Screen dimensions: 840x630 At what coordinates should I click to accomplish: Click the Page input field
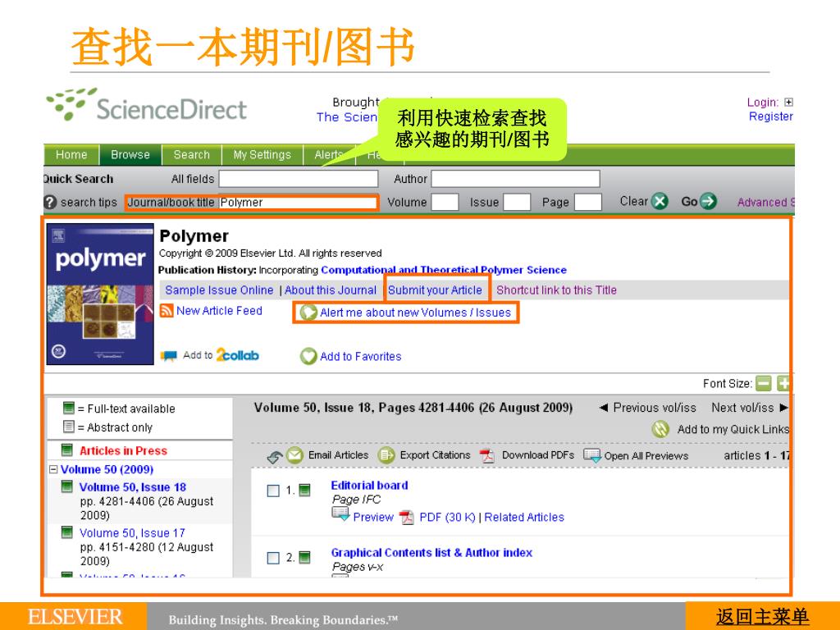point(587,202)
